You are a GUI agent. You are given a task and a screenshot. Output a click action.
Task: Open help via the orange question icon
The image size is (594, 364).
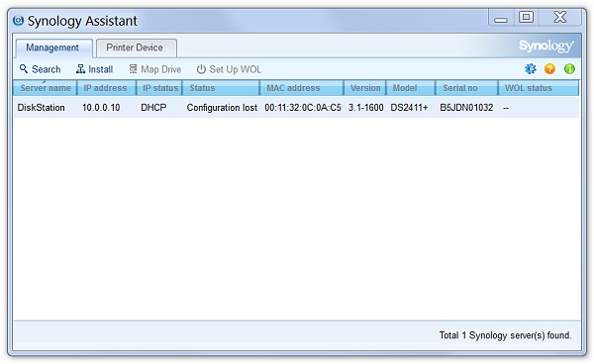pos(549,69)
